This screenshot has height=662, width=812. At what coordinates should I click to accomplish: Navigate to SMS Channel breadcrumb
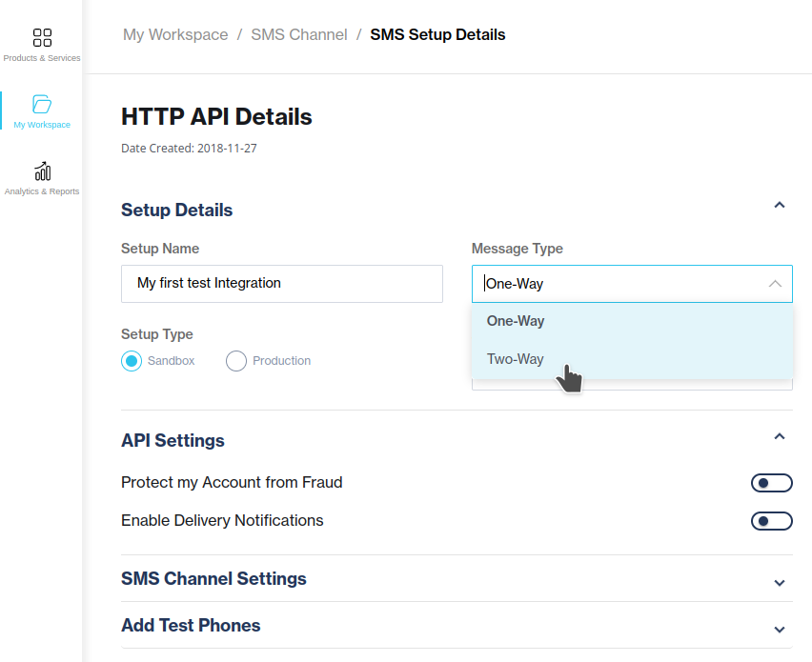(x=299, y=35)
